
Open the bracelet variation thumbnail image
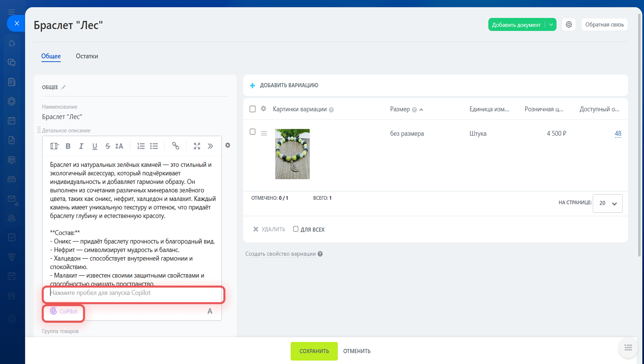[x=292, y=154]
